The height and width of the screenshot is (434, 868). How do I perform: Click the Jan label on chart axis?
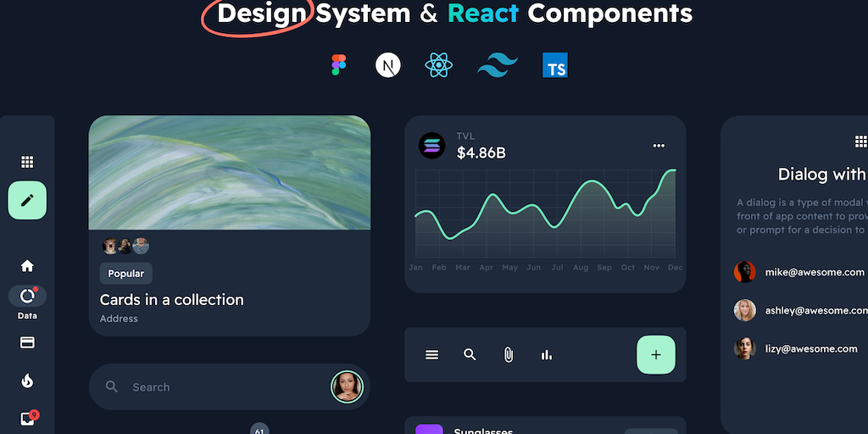[x=415, y=267]
